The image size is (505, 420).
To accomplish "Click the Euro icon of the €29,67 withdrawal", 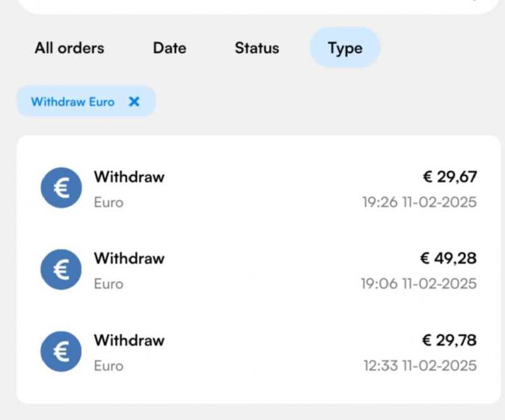I will pos(61,188).
